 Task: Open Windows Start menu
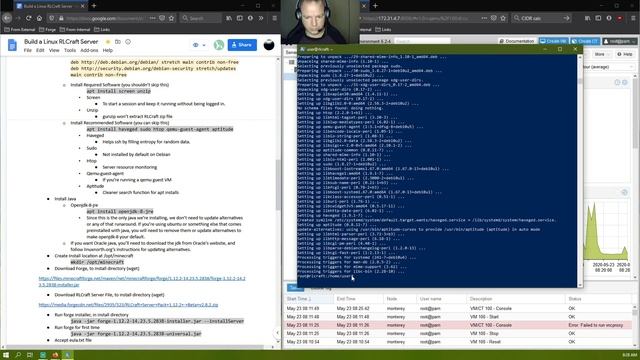click(6, 355)
